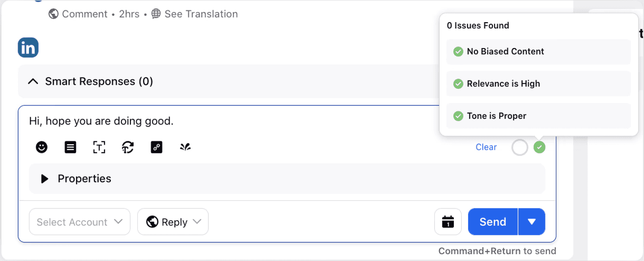
Task: Click the green issues check indicator
Action: coord(539,147)
